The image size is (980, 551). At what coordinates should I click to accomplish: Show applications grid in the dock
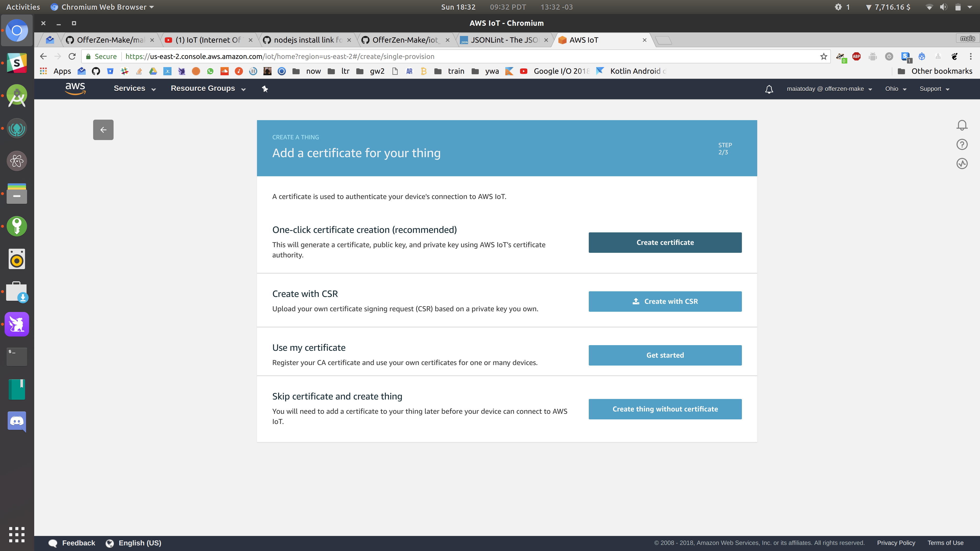coord(17,534)
